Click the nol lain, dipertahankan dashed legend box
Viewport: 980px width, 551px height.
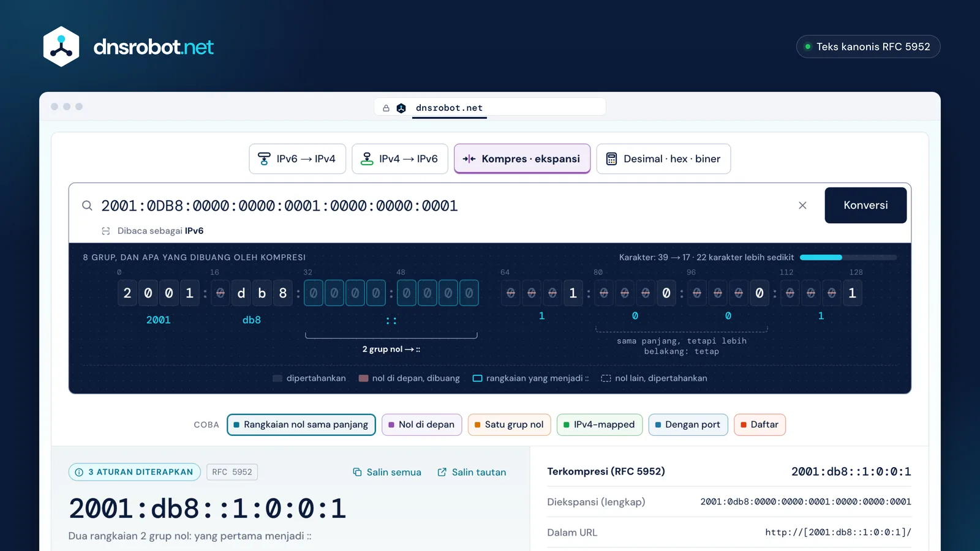click(x=606, y=378)
